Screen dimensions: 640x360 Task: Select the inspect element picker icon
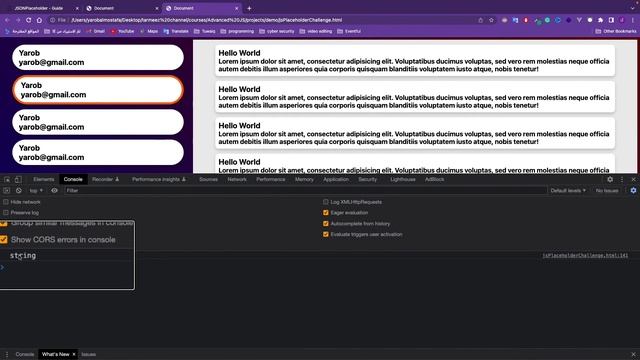(x=7, y=180)
